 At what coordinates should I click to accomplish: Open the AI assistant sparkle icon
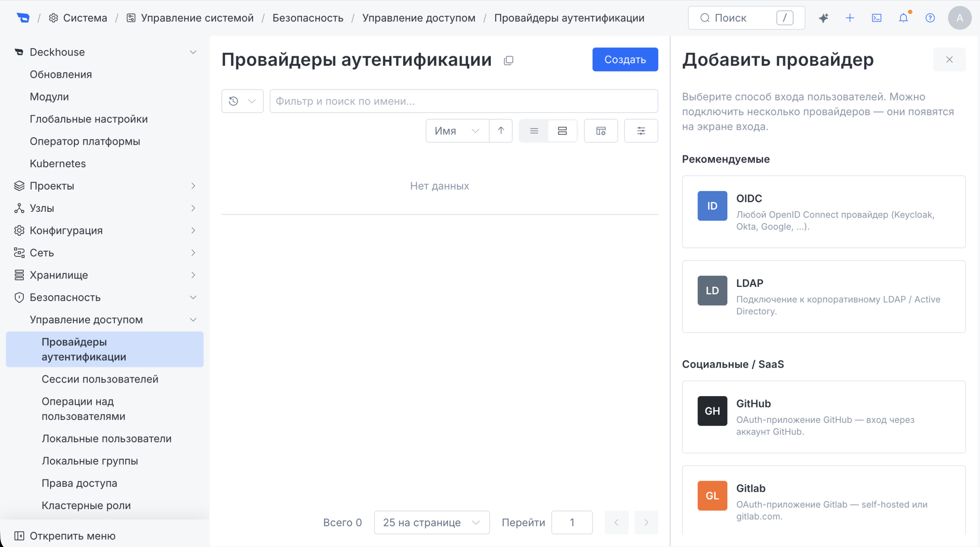(x=823, y=18)
